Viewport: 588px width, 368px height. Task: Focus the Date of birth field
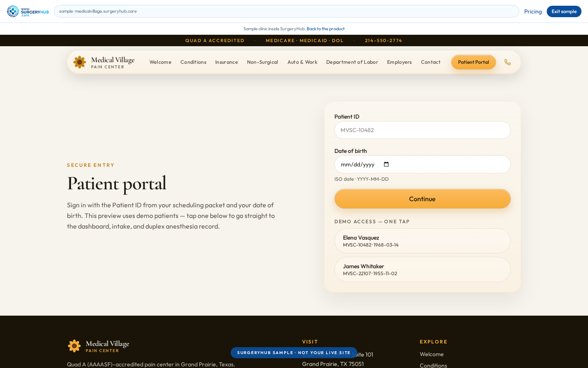click(x=423, y=164)
